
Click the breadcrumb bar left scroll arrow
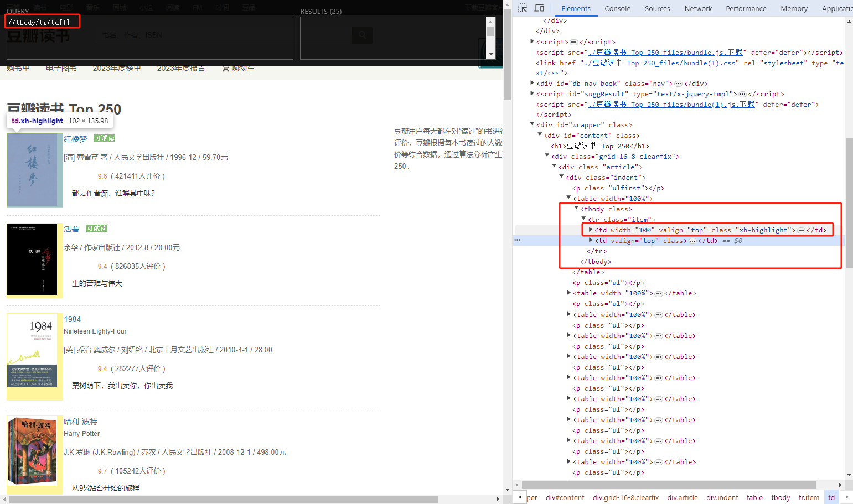click(520, 497)
